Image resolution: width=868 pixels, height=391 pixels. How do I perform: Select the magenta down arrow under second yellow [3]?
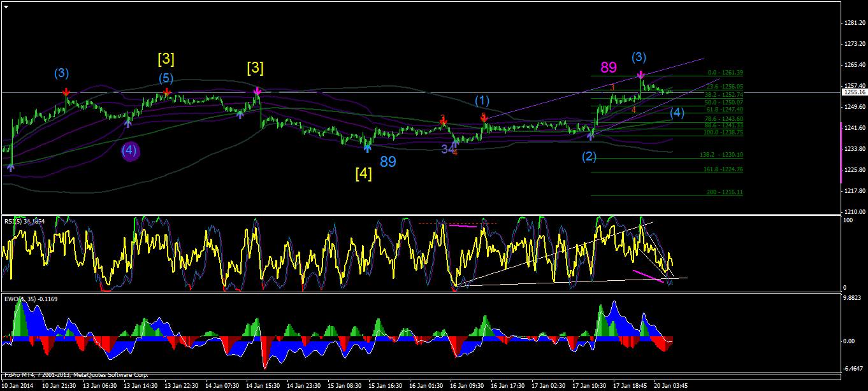click(257, 92)
